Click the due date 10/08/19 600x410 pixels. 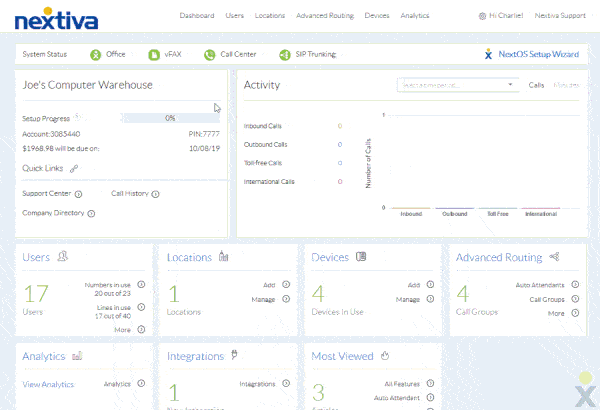point(204,149)
